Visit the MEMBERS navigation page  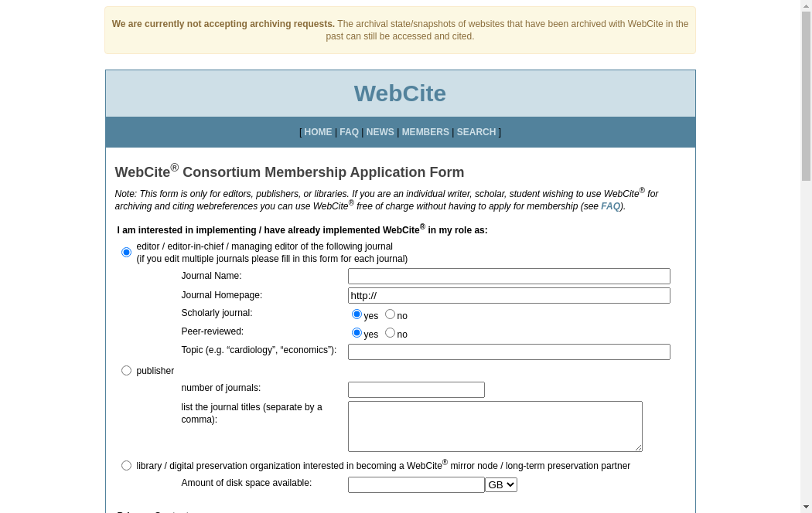click(x=425, y=132)
